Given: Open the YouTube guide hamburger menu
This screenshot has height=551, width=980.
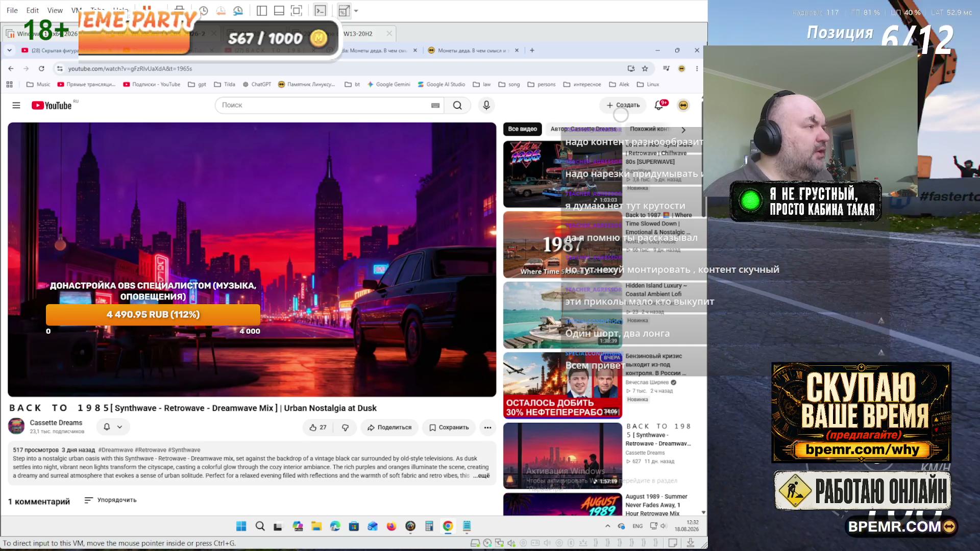Looking at the screenshot, I should (x=16, y=105).
